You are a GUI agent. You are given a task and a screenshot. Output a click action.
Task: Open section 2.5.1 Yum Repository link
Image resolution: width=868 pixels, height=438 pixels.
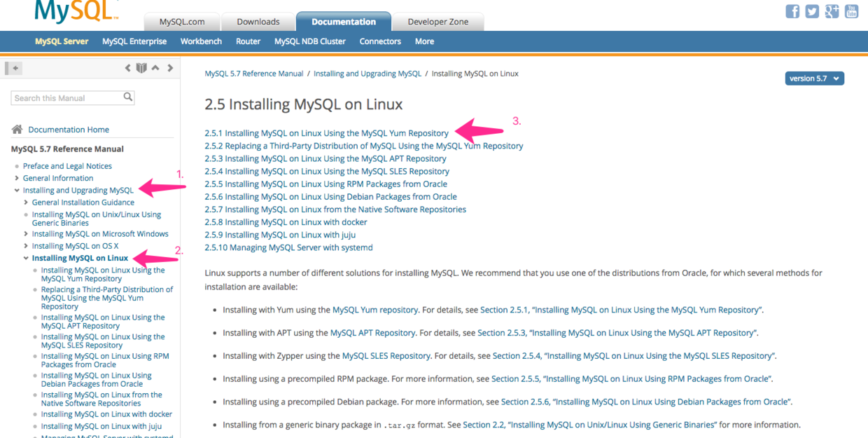tap(327, 133)
